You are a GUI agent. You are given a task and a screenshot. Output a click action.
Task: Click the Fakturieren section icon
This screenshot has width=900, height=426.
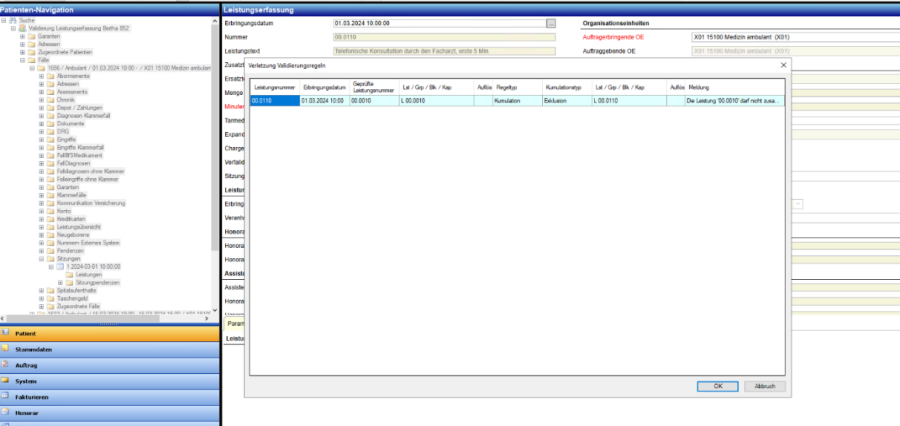click(x=5, y=396)
